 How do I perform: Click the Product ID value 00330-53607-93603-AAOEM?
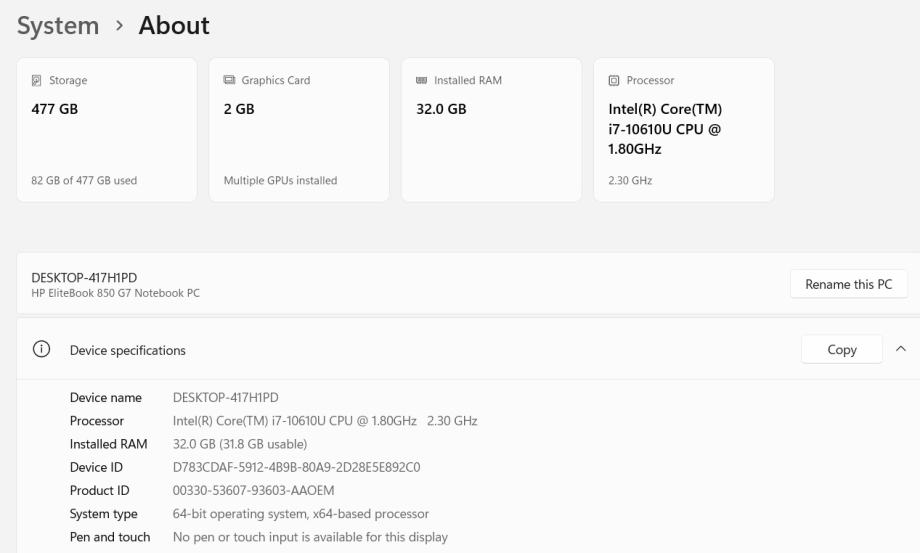pos(253,490)
